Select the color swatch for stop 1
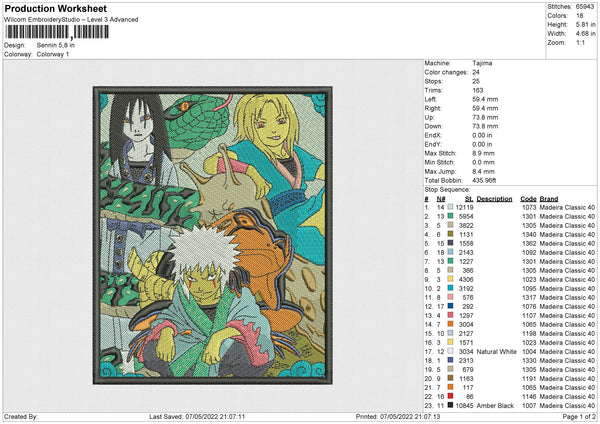Screen dimensions: 600x424 [450, 207]
